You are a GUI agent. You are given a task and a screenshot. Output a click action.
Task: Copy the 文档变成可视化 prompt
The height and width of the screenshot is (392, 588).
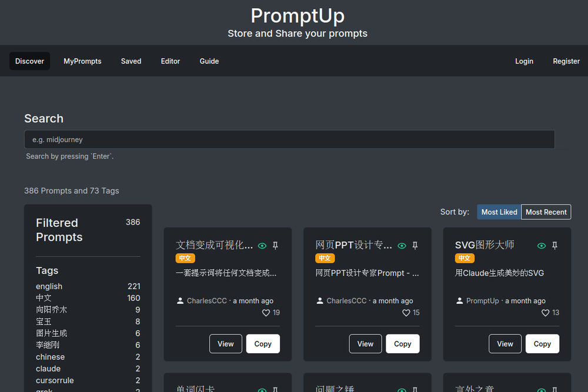(x=262, y=344)
